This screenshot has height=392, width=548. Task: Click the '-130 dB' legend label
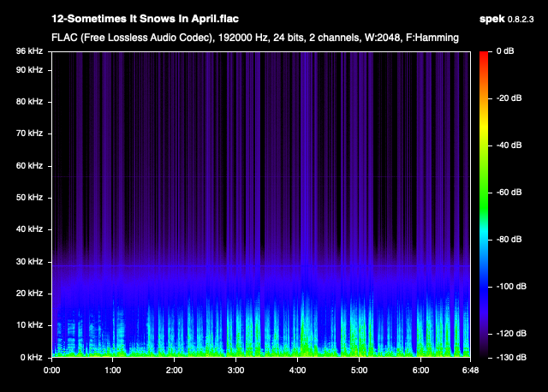(511, 358)
